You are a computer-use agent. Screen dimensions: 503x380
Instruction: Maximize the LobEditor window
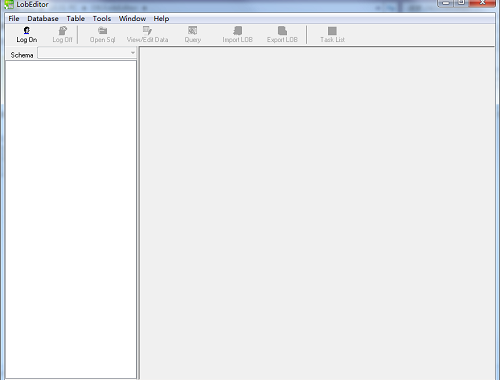pos(461,3)
